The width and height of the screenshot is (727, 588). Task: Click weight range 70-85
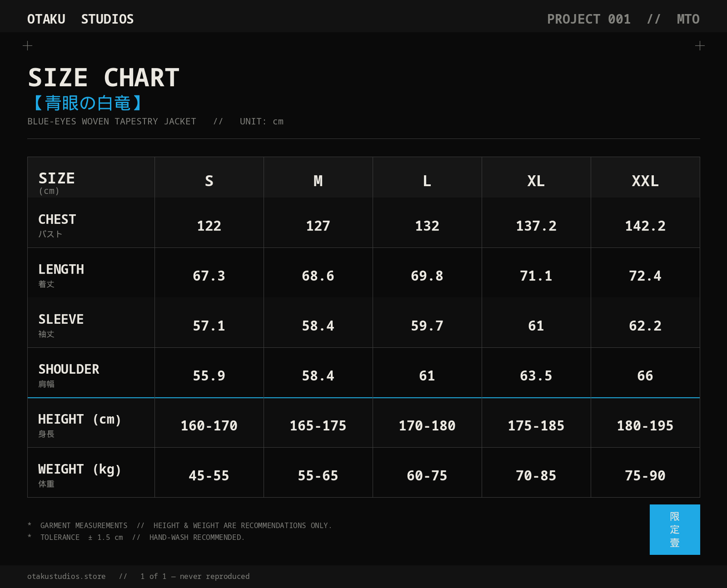[x=536, y=475]
